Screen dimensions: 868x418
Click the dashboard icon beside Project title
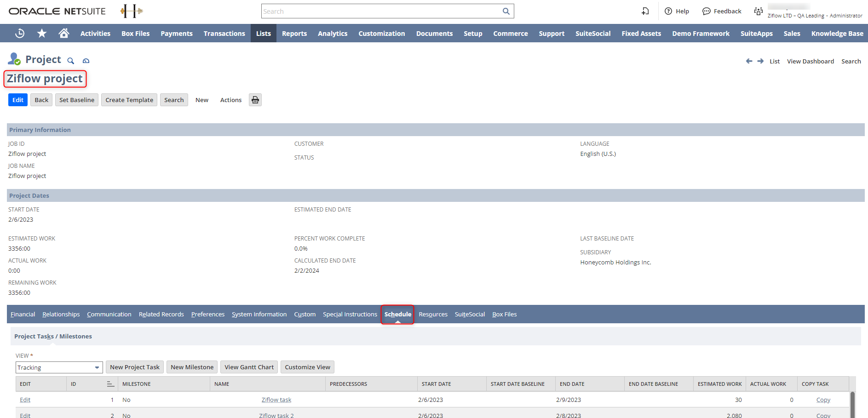86,61
